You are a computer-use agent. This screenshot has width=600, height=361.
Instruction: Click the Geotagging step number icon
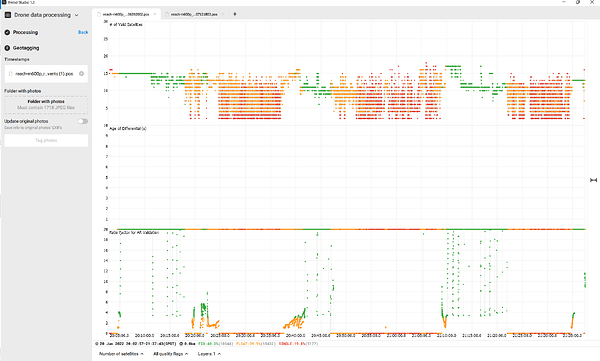tap(7, 48)
